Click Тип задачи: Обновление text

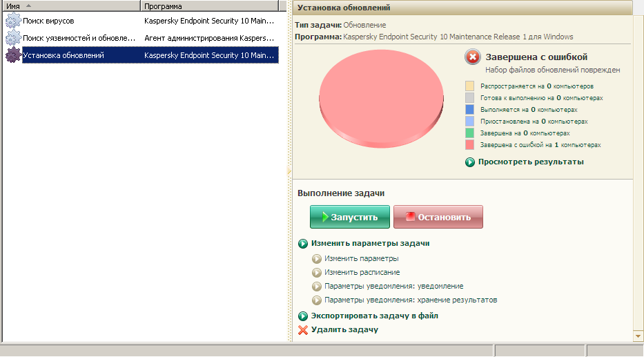pos(340,25)
